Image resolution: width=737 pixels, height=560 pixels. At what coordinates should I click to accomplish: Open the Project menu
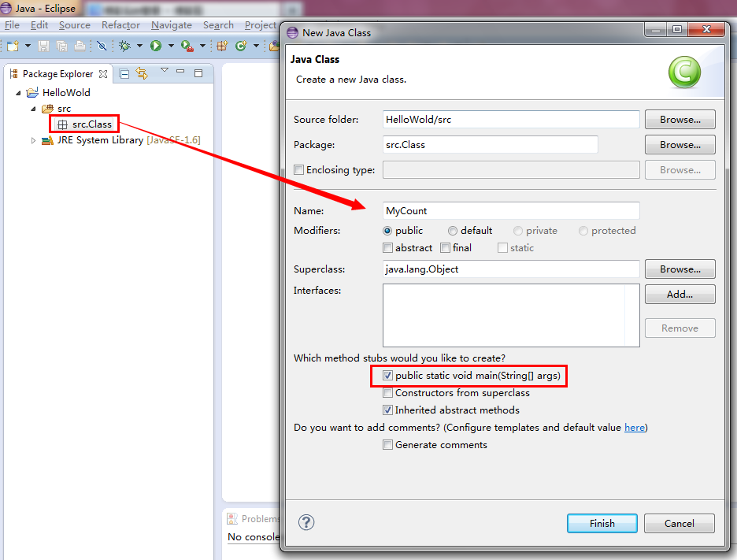[261, 25]
